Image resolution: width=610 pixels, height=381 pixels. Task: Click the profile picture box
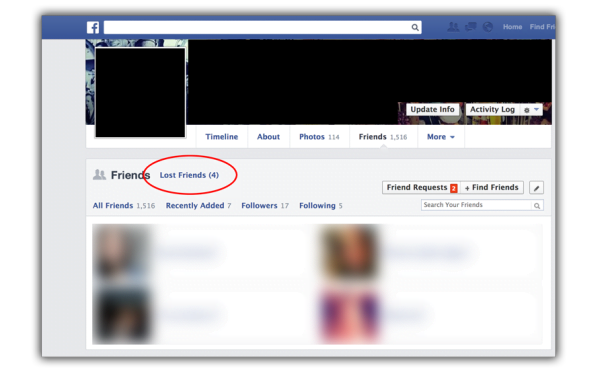point(140,93)
